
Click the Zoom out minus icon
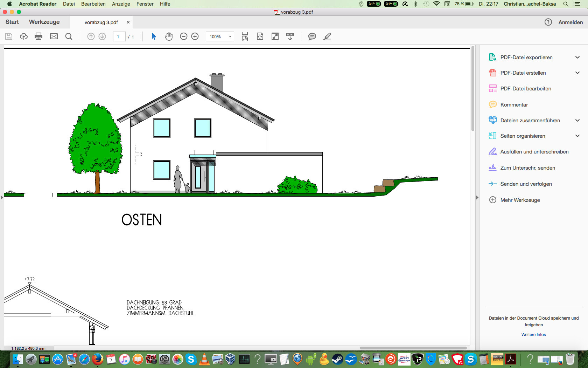(183, 36)
